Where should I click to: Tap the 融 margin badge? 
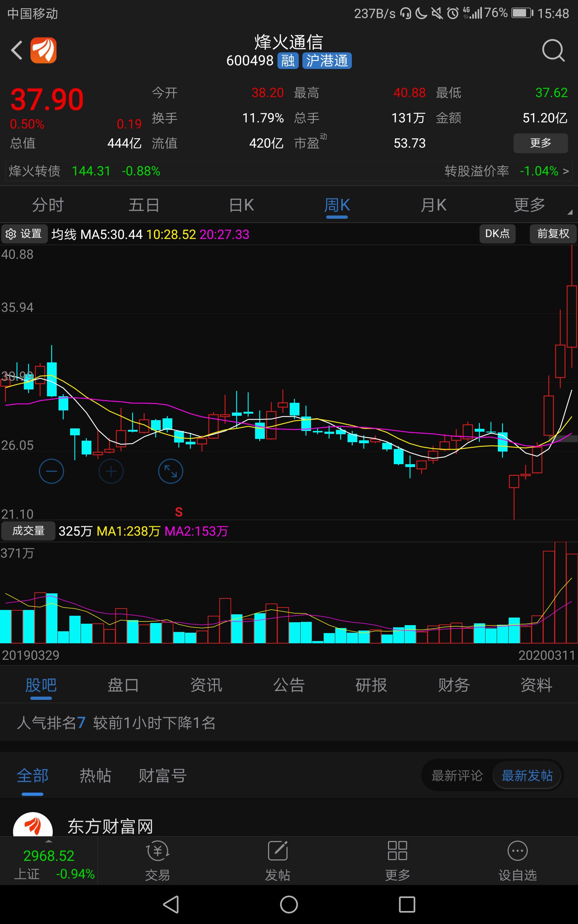coord(288,61)
